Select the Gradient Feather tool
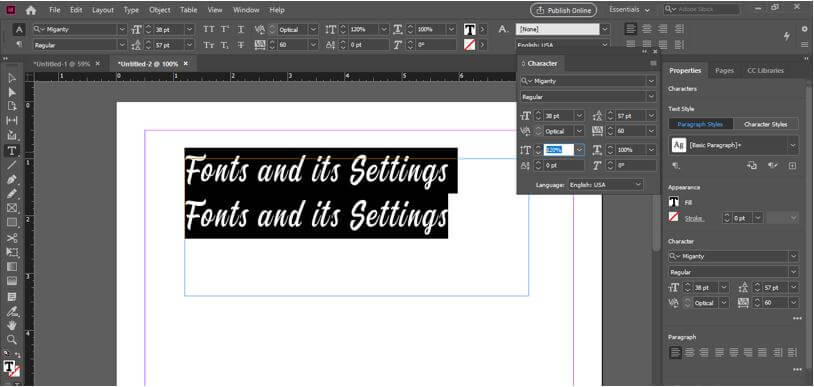This screenshot has height=387, width=814. pyautogui.click(x=11, y=281)
